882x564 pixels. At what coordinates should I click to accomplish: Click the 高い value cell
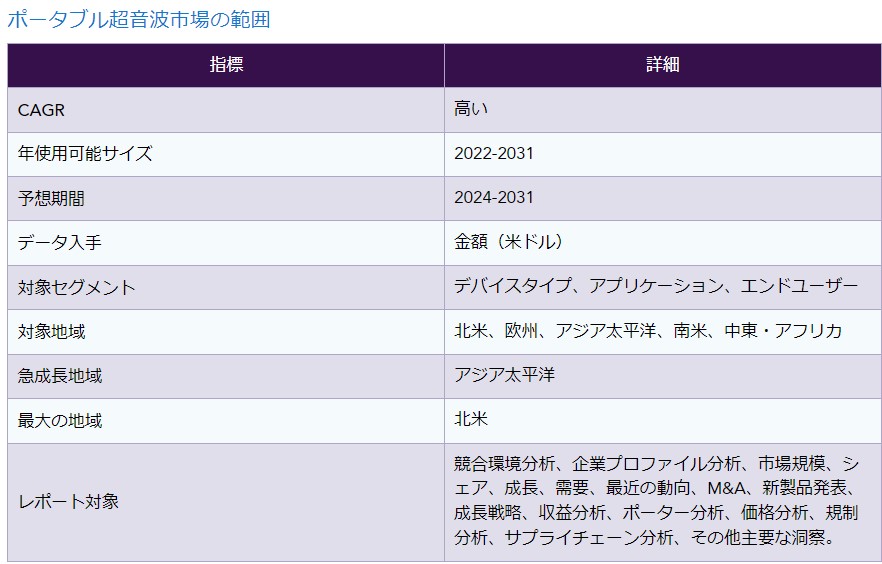[663, 110]
